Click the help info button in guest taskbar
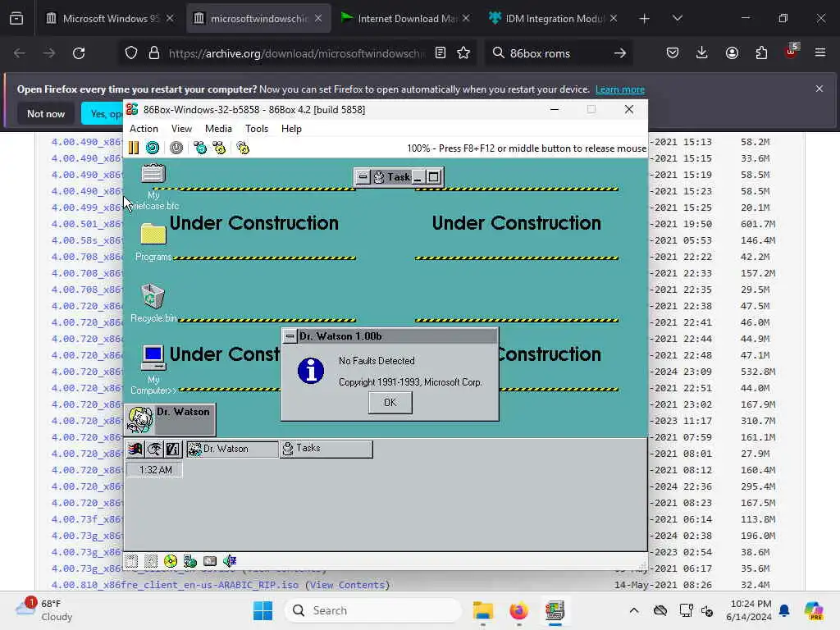The width and height of the screenshot is (840, 630). tap(172, 449)
